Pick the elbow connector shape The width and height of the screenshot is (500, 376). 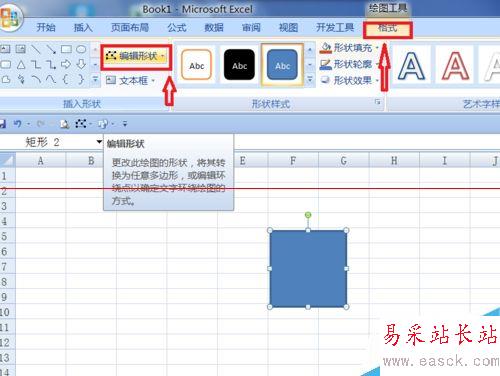click(36, 64)
